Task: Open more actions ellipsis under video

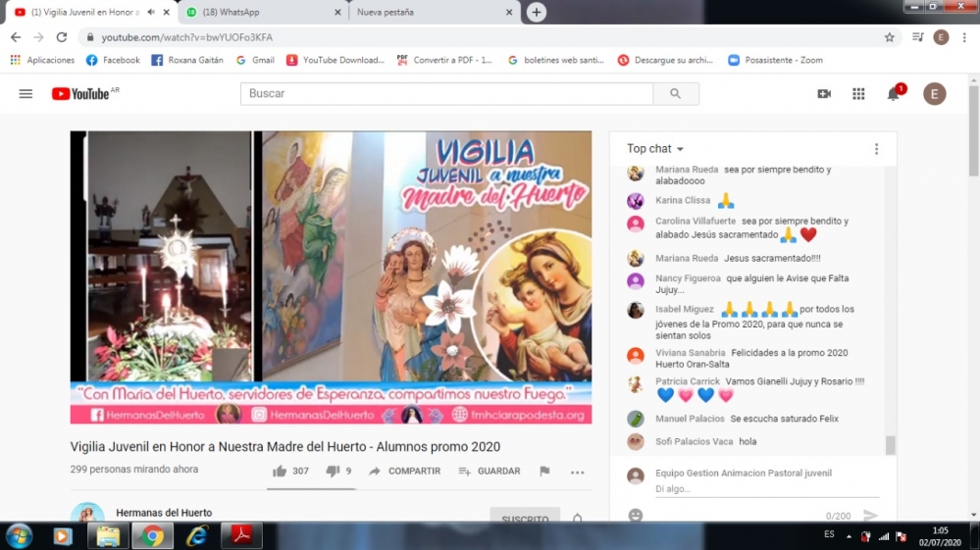Action: (x=577, y=472)
